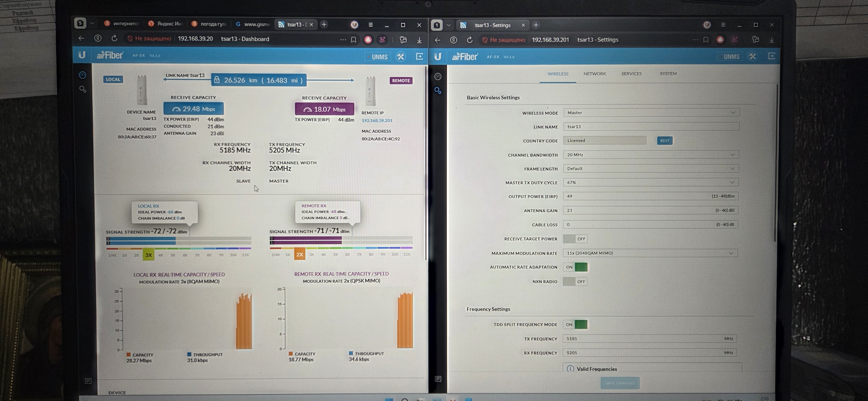Click the UNMS icon in right airFiber header

click(730, 57)
